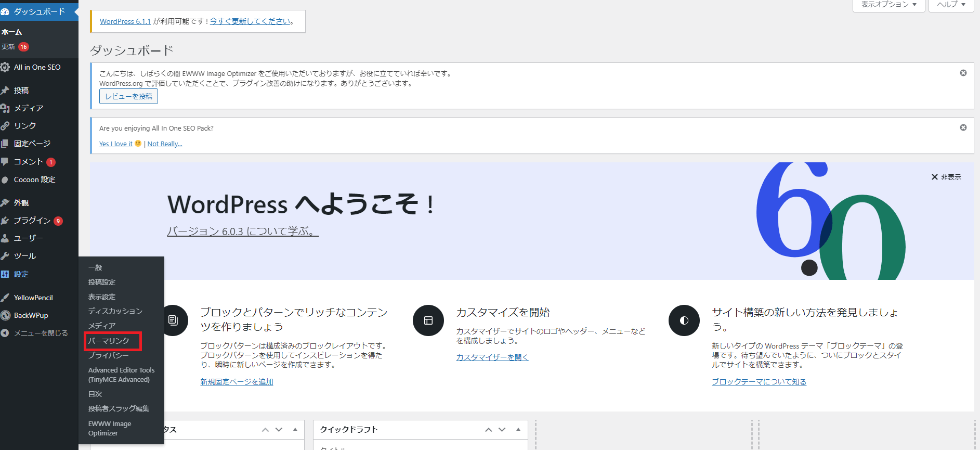This screenshot has height=450, width=980.
Task: Open ディスカッション submenu item
Action: pos(115,311)
